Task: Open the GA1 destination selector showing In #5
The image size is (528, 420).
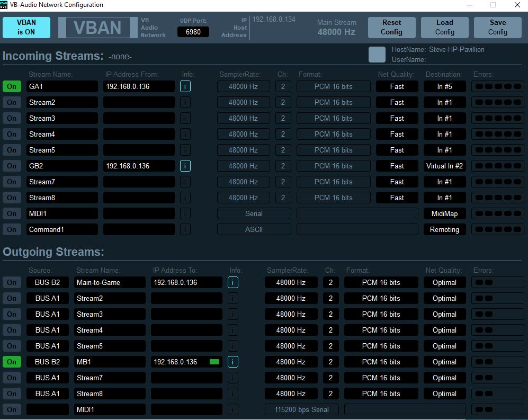Action: coord(444,86)
